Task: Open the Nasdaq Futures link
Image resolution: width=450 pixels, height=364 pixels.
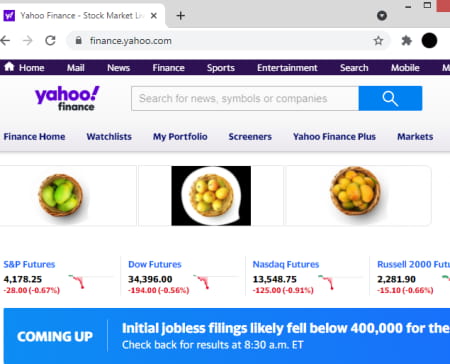Action: [x=286, y=264]
